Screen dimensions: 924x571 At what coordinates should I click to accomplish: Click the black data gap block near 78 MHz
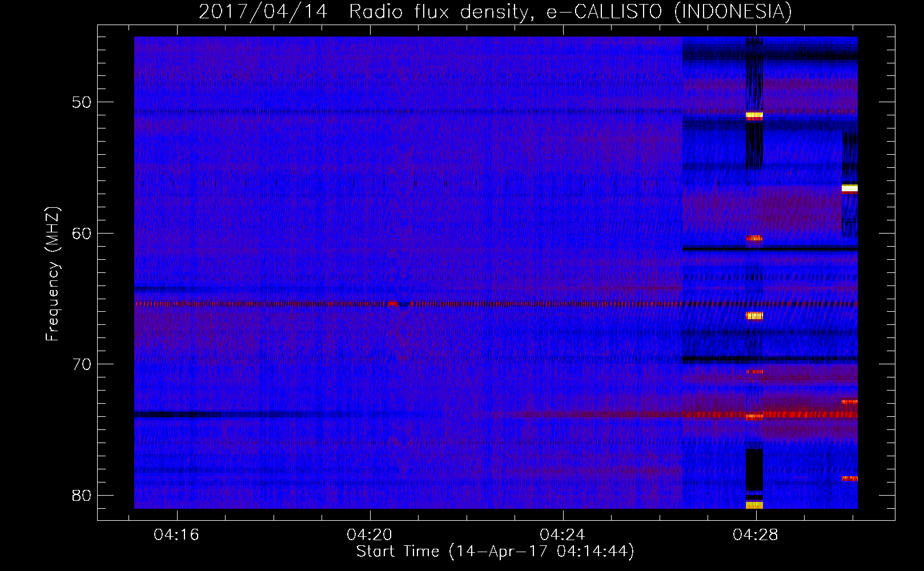pyautogui.click(x=754, y=469)
